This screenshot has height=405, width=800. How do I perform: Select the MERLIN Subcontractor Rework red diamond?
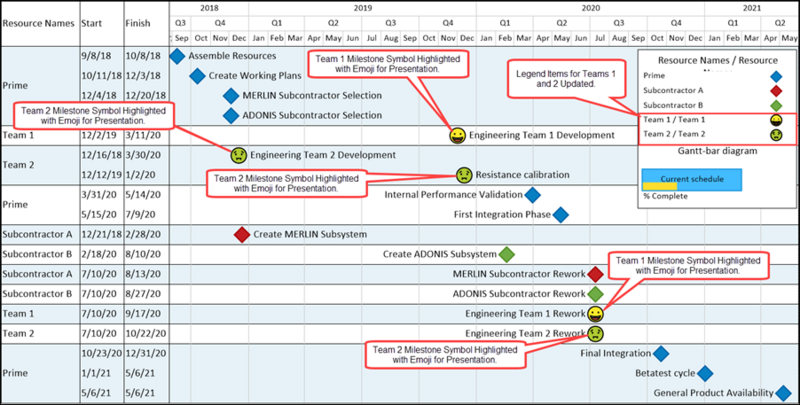(x=595, y=274)
